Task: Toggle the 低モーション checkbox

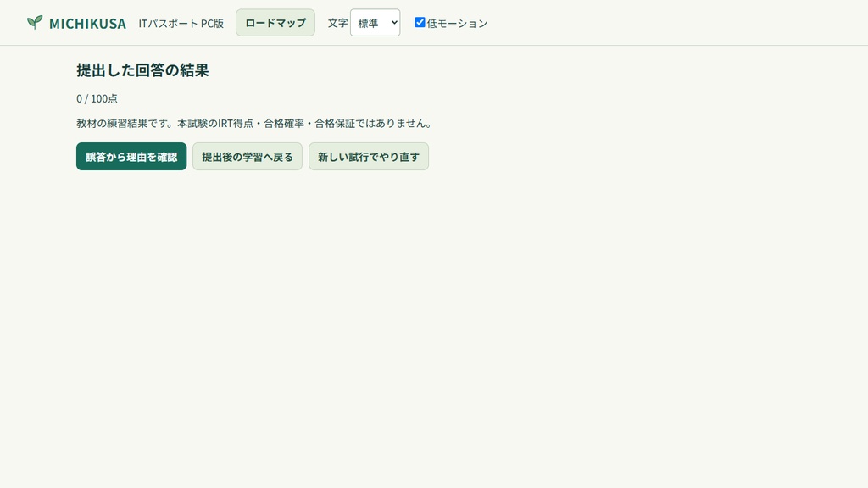Action: (x=420, y=22)
